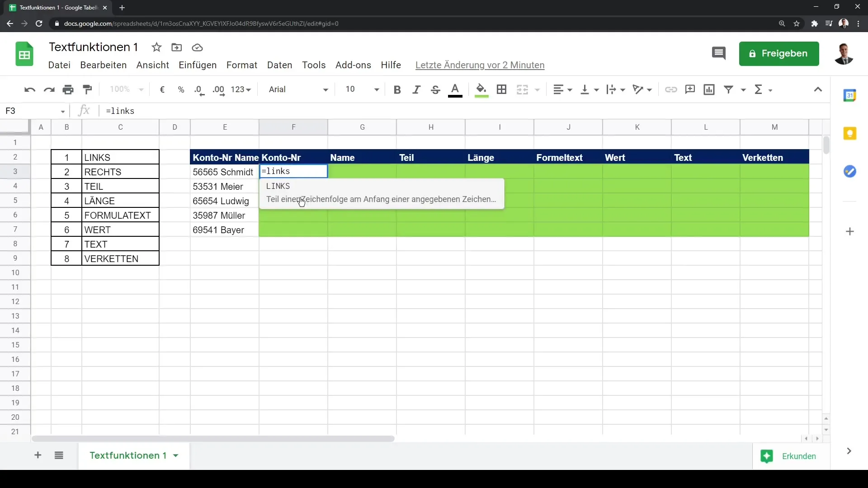The height and width of the screenshot is (488, 868).
Task: Open vertical align dropdown
Action: click(x=590, y=89)
